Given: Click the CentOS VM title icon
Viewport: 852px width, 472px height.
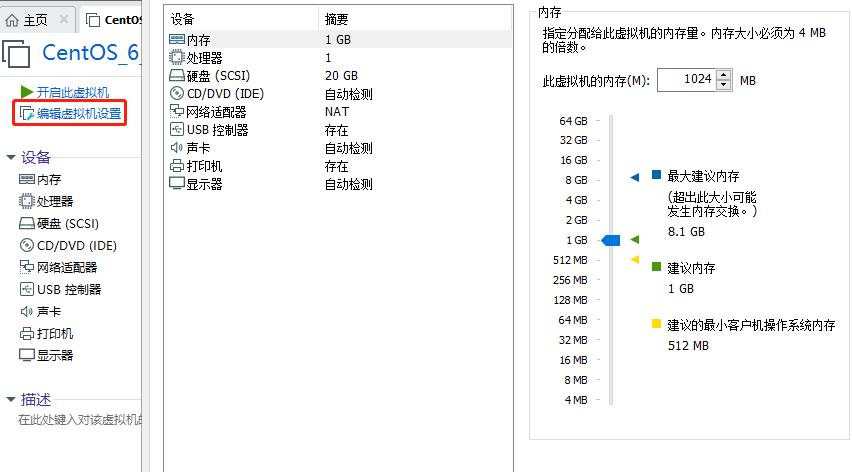Looking at the screenshot, I should pyautogui.click(x=16, y=54).
